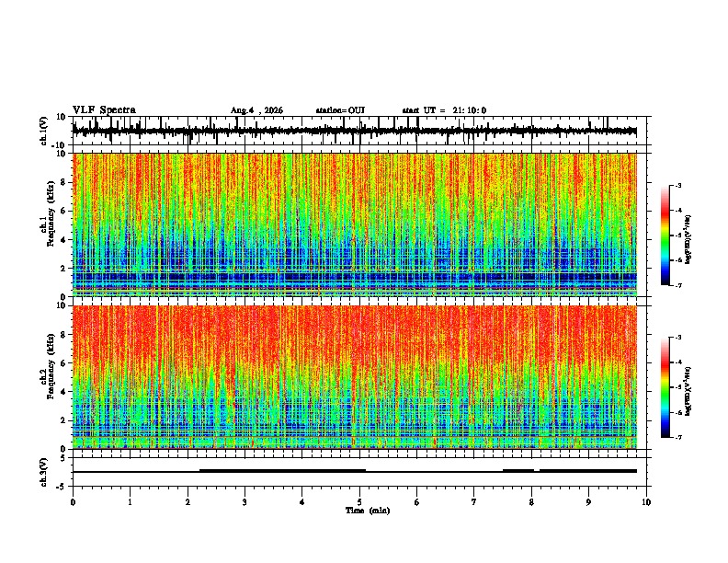728x563 pixels.
Task: Click the "8" kHz tick label of ch.1 spectrogram
Action: (x=63, y=182)
